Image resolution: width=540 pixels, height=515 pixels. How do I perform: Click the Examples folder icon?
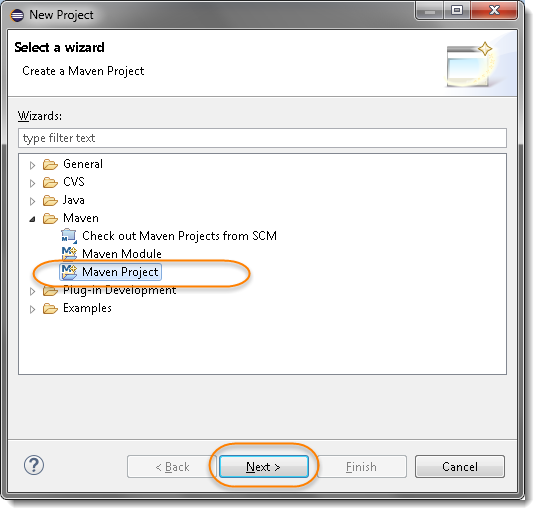50,308
